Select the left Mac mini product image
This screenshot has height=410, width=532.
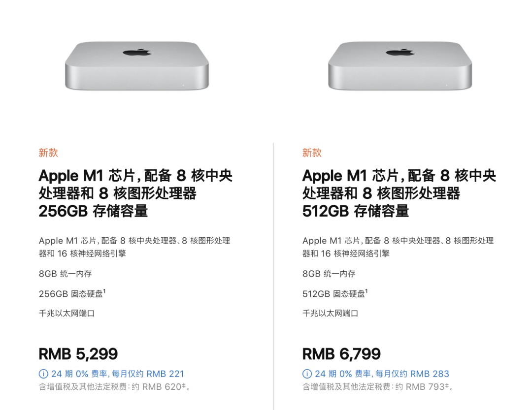coord(136,65)
